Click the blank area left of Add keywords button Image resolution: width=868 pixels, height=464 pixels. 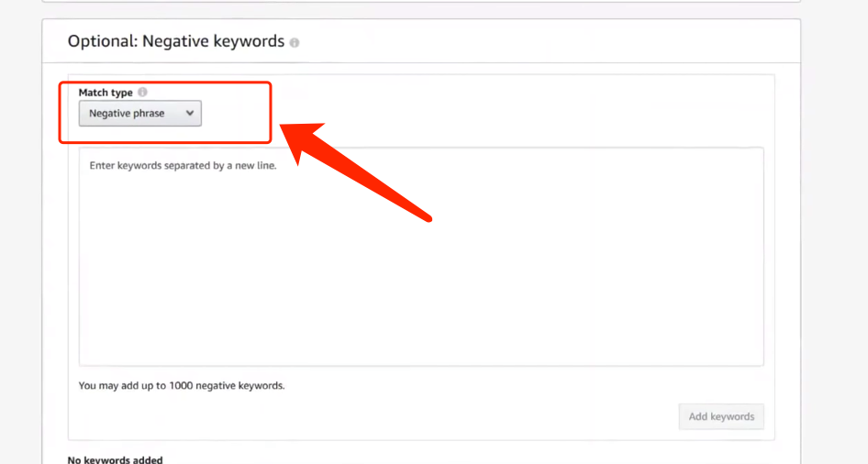point(376,416)
